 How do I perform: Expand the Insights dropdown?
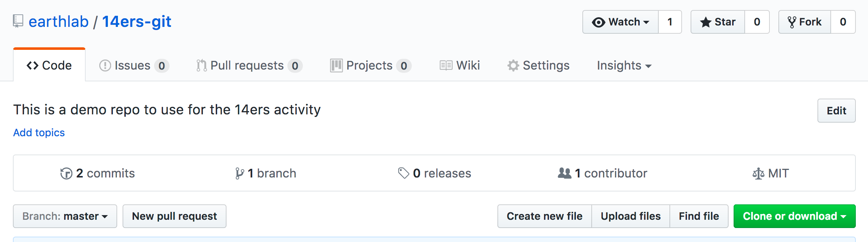pyautogui.click(x=624, y=65)
